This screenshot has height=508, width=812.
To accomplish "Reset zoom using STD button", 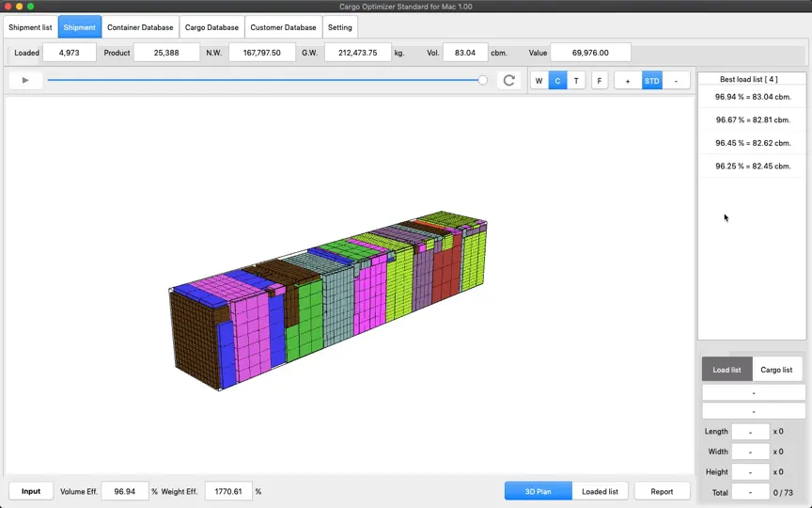I will click(x=652, y=81).
